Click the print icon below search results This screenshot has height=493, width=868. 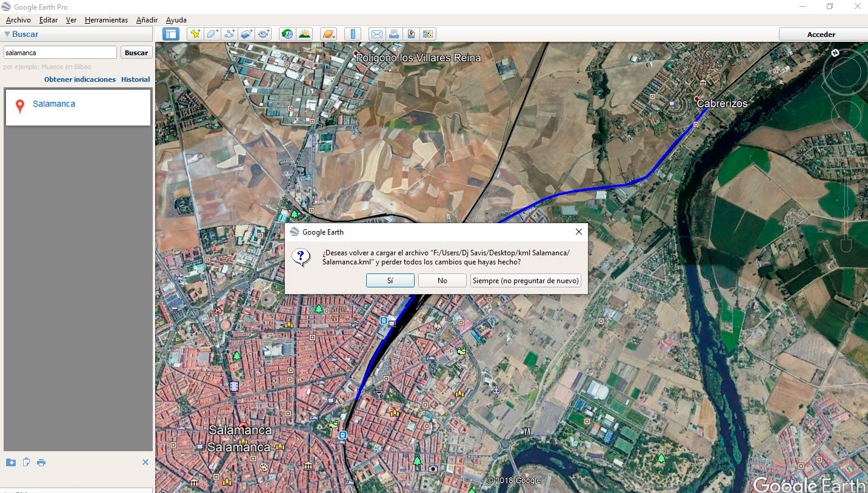(x=41, y=463)
